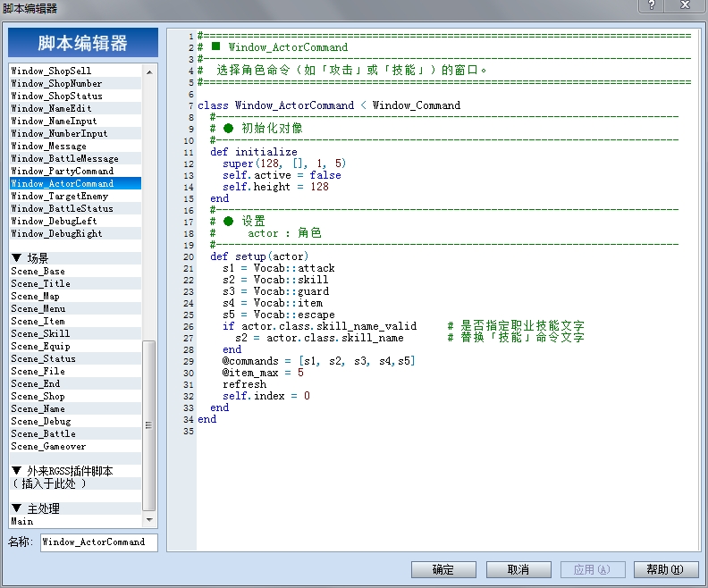Select Scene_Status script
Image resolution: width=708 pixels, height=588 pixels.
75,358
